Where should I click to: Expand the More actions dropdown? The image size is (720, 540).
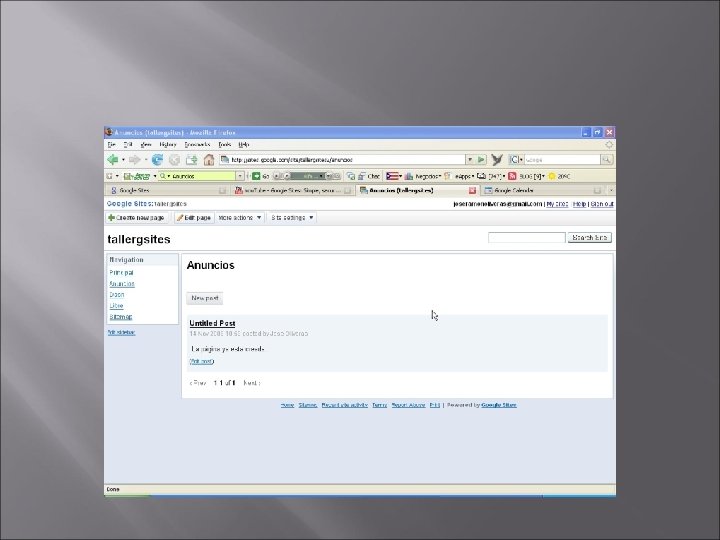coord(259,217)
